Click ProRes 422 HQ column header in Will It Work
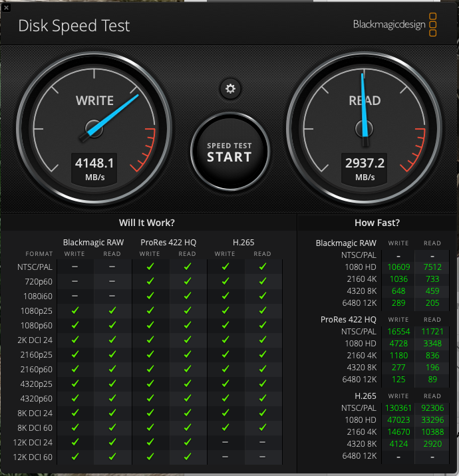459x476 pixels. point(168,242)
